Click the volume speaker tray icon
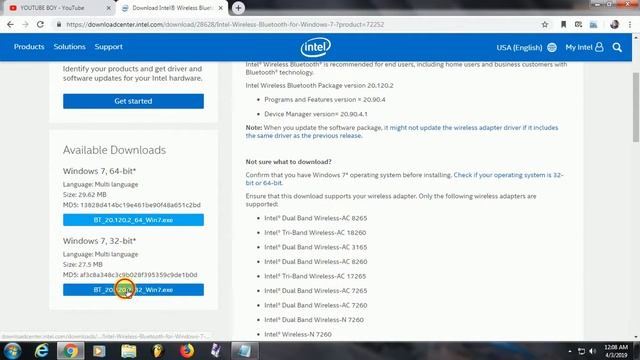The image size is (640, 360). [x=593, y=351]
